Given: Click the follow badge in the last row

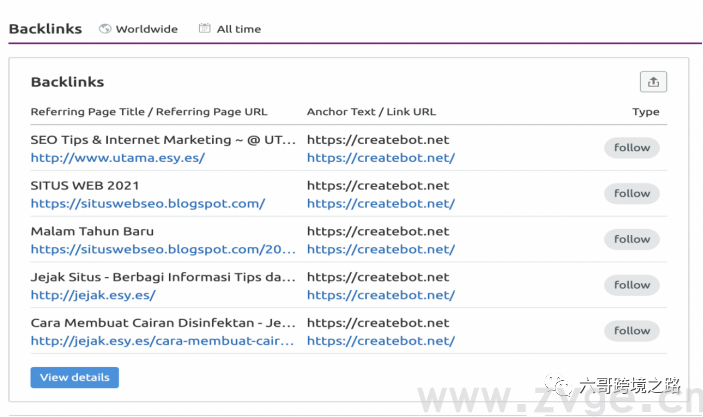Looking at the screenshot, I should (632, 331).
